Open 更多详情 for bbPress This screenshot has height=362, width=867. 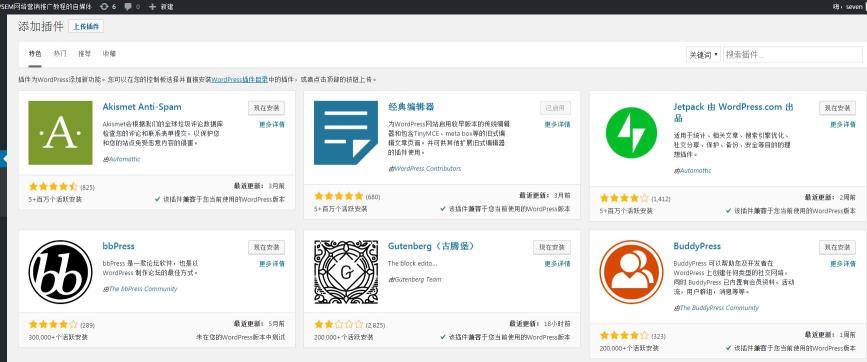point(272,264)
